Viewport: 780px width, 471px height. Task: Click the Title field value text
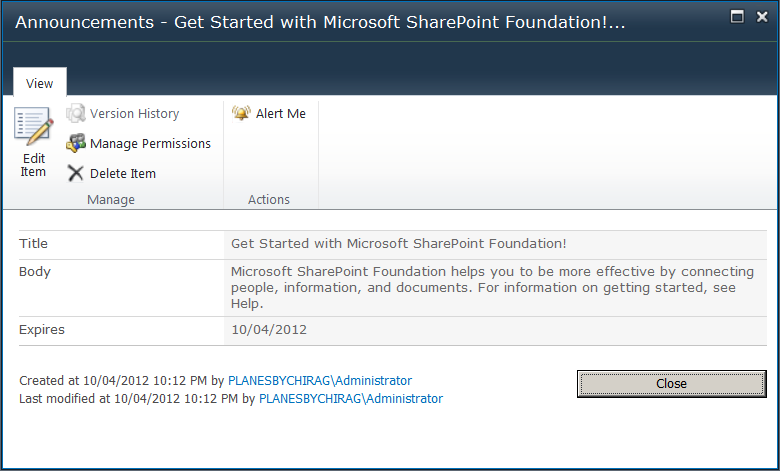pos(399,244)
